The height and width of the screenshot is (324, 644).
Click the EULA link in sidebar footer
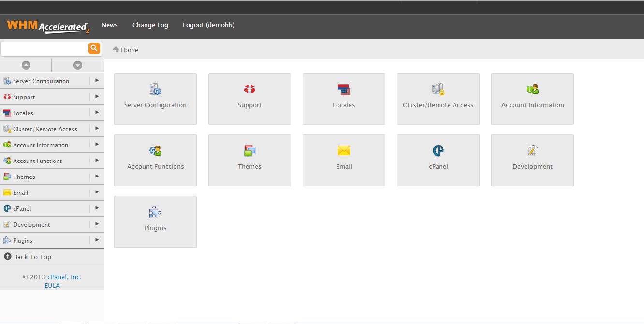[52, 285]
